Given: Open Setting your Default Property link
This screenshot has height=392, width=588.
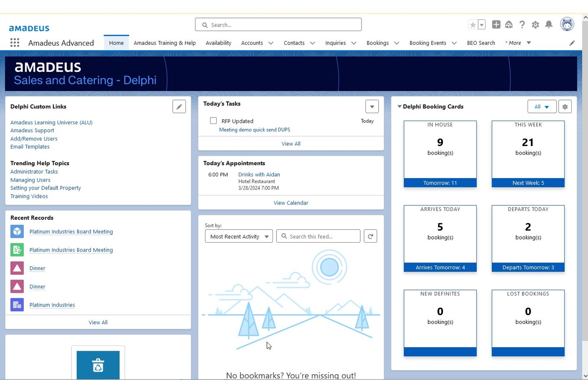Looking at the screenshot, I should pos(46,188).
